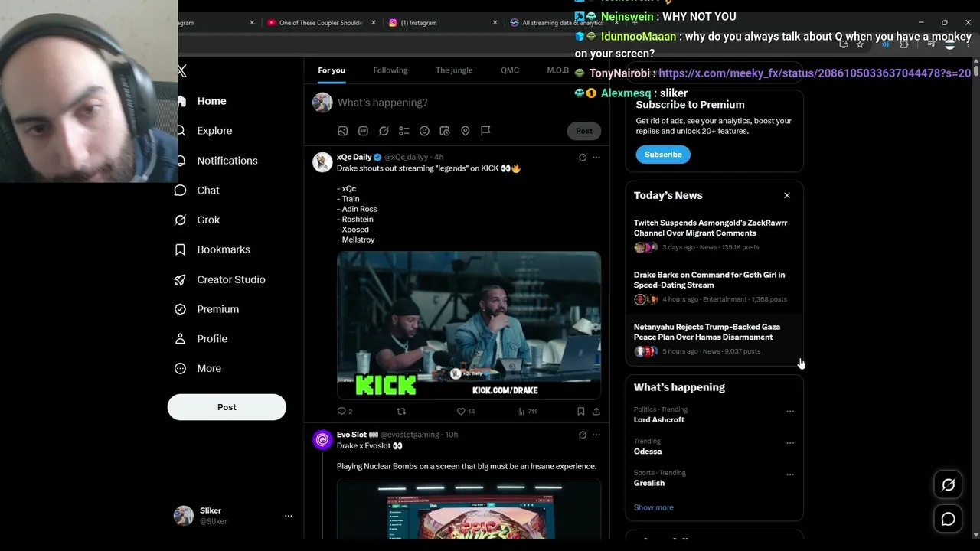Click the grey Post button in composer
Image resolution: width=980 pixels, height=551 pixels.
(584, 131)
